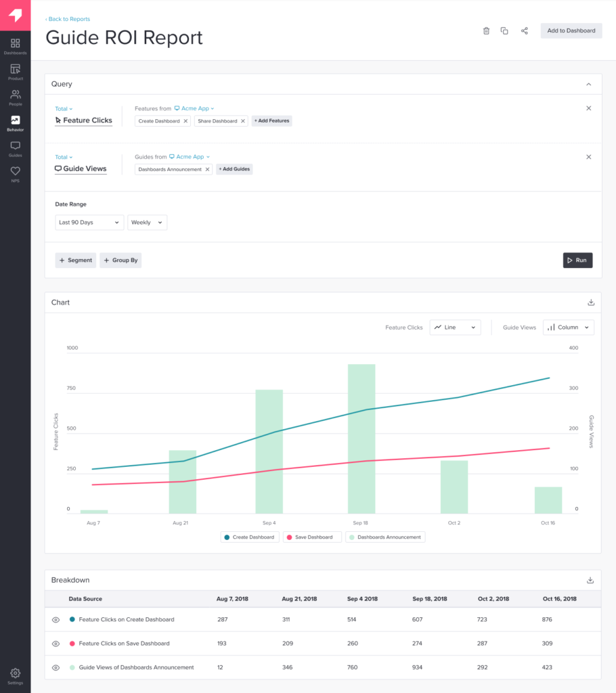Click Add to Dashboard button

pos(571,30)
